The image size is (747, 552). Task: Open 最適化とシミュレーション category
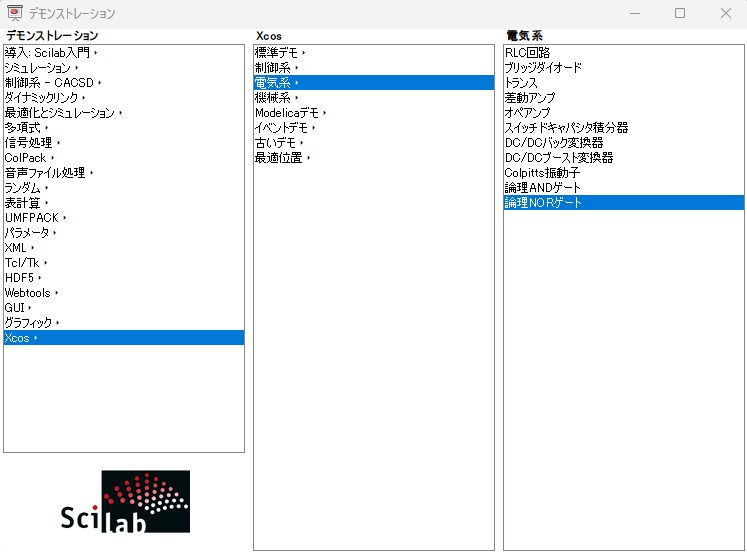(124, 112)
